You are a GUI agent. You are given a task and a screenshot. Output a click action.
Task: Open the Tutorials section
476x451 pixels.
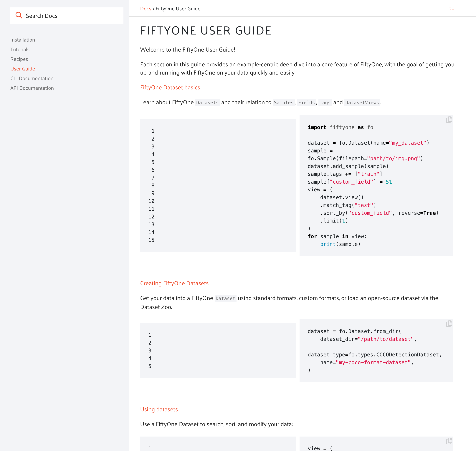(x=20, y=50)
